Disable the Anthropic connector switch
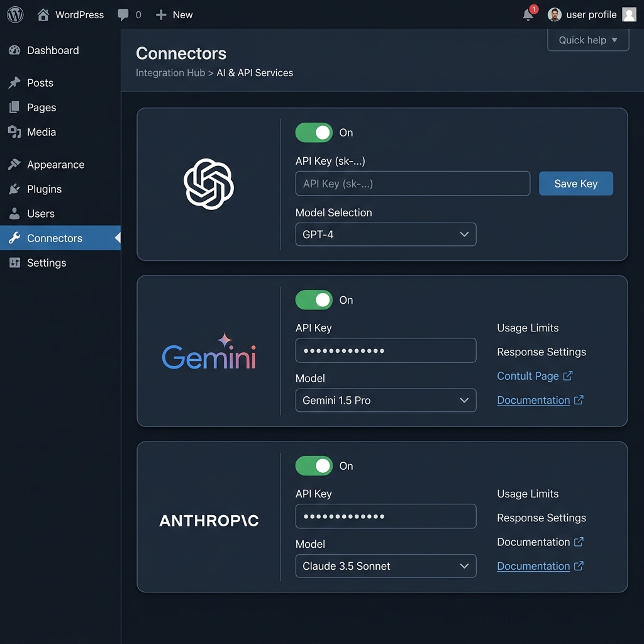This screenshot has height=644, width=644. [x=314, y=466]
